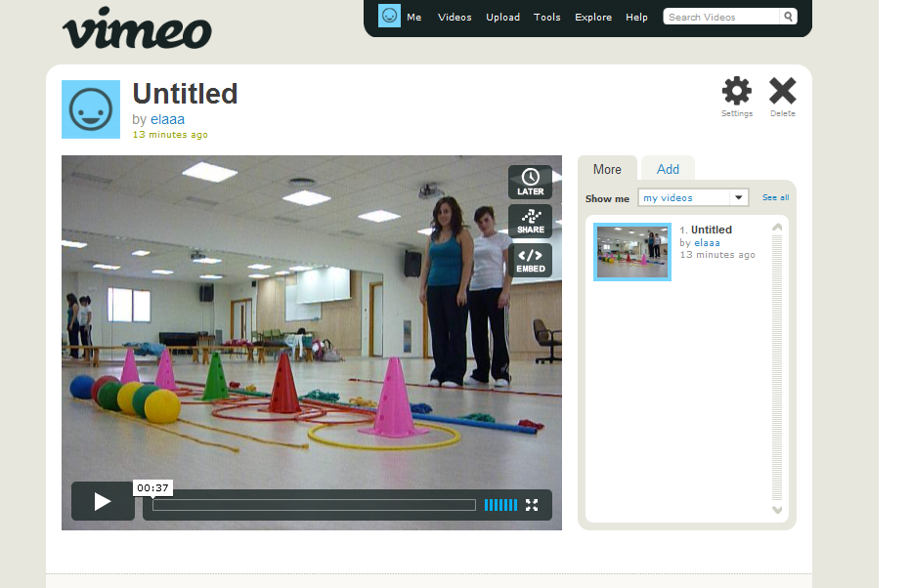Click the video list scrollbar track
Screen dimensions: 910x588
click(x=777, y=368)
